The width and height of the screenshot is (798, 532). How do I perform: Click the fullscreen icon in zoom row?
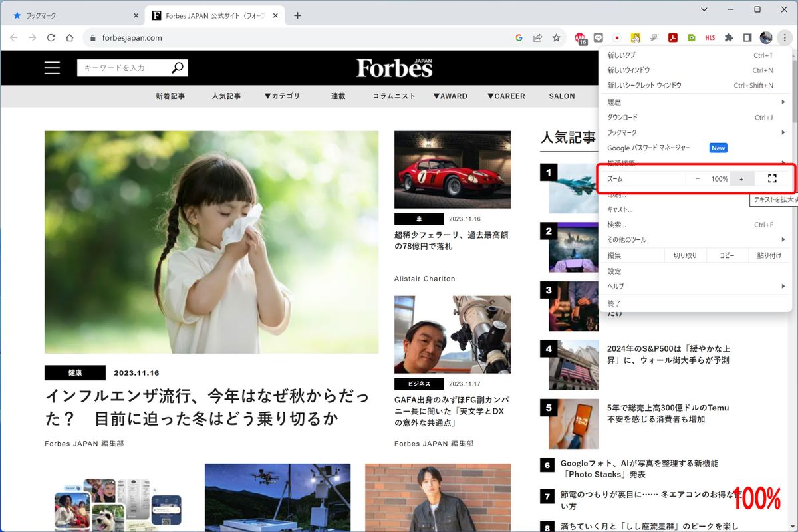click(x=772, y=179)
